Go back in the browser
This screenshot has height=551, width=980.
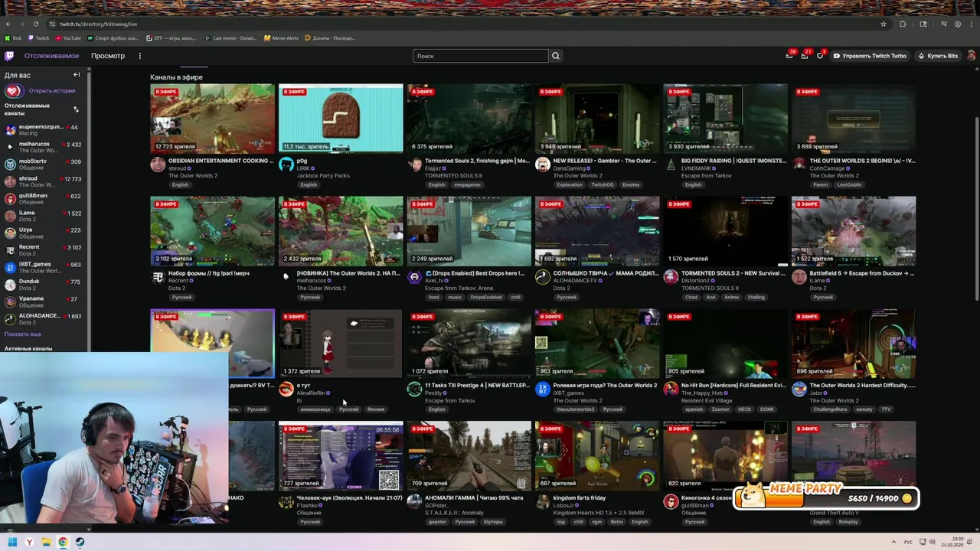(8, 24)
